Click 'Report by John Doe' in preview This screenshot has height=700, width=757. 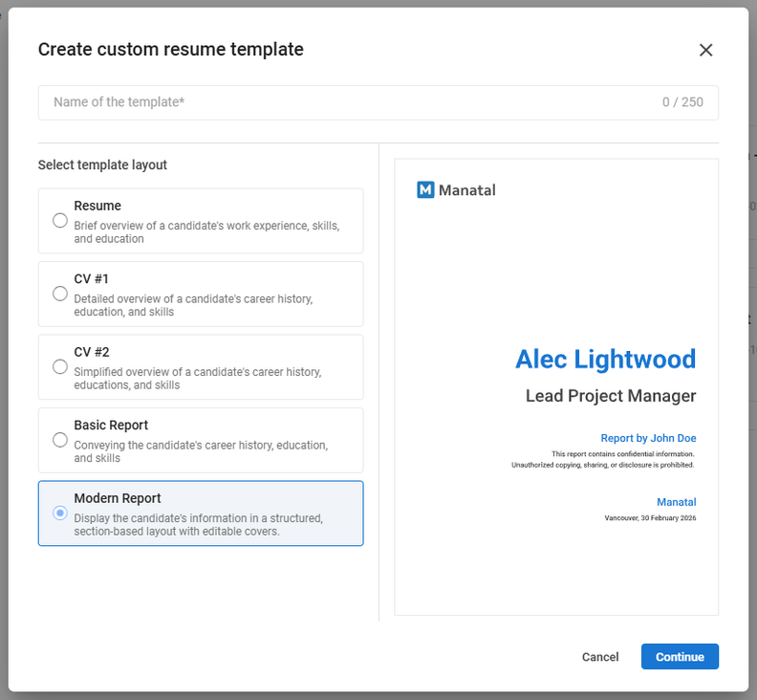648,438
